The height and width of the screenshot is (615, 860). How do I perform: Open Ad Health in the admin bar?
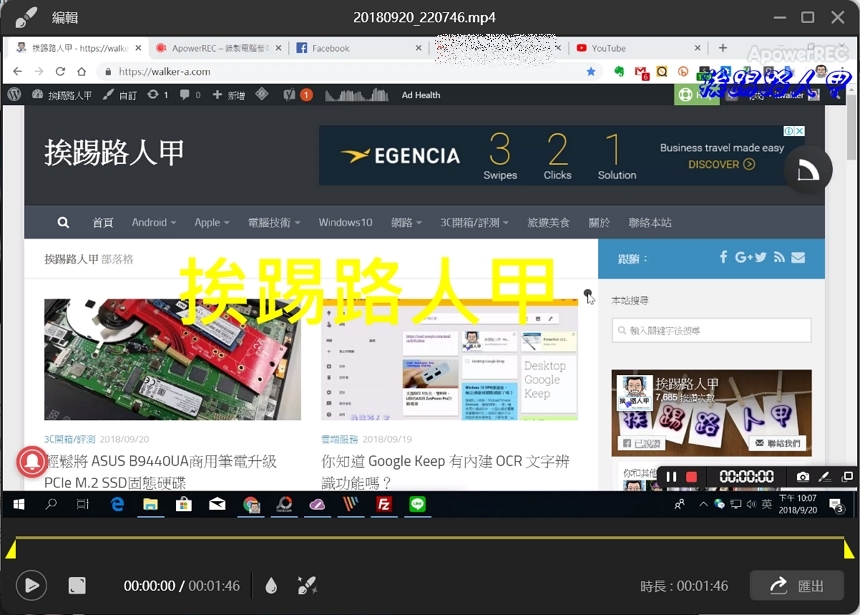tap(421, 95)
